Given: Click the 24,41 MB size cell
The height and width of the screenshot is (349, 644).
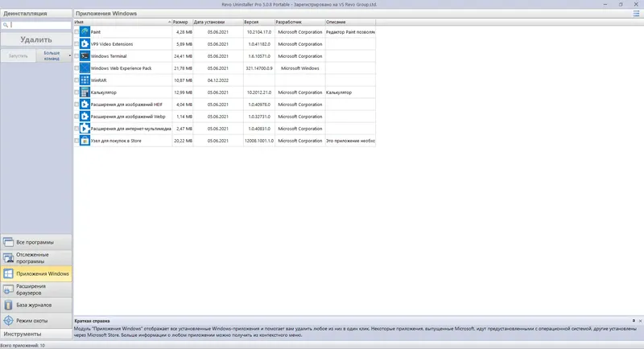Looking at the screenshot, I should (x=183, y=56).
